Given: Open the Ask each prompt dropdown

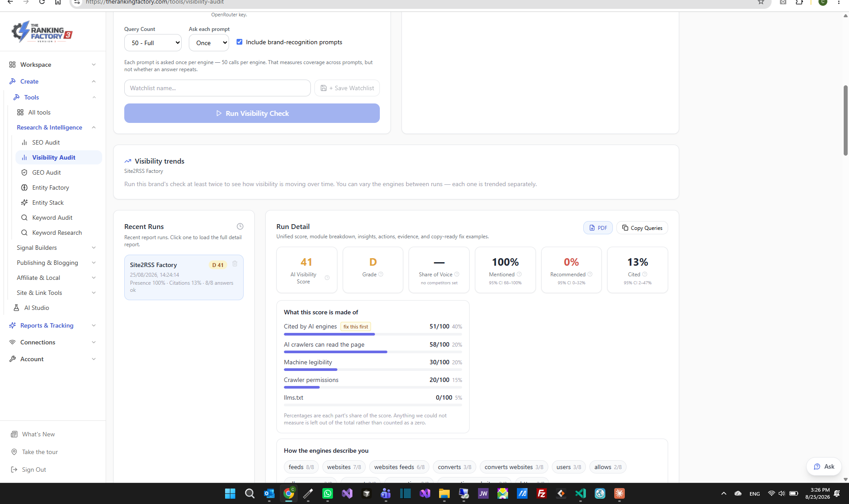Looking at the screenshot, I should [209, 43].
